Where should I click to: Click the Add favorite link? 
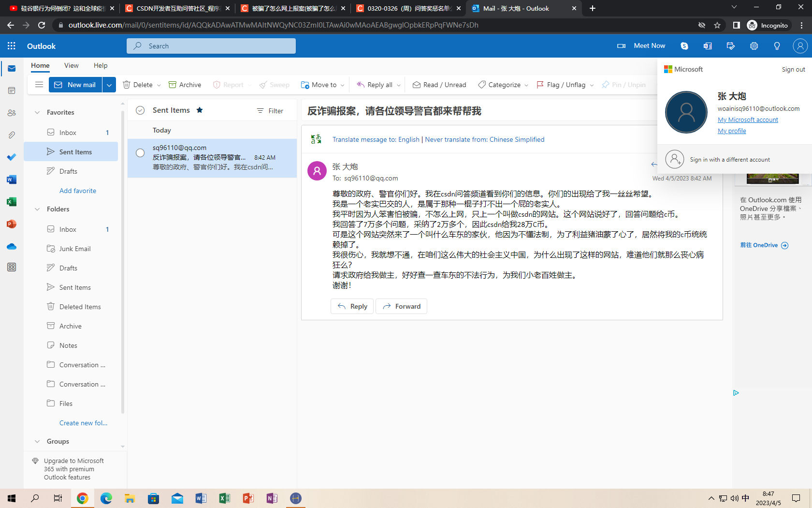pyautogui.click(x=78, y=191)
